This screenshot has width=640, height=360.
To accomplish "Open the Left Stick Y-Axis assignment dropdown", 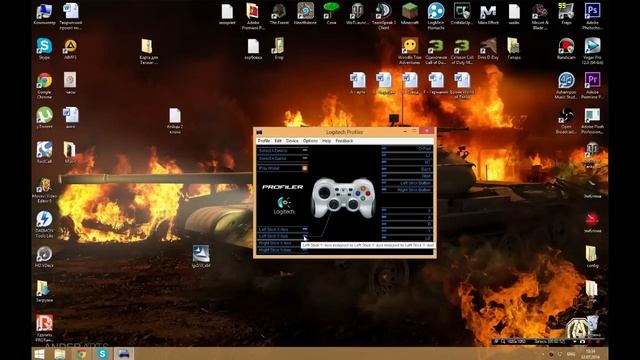I will 305,236.
